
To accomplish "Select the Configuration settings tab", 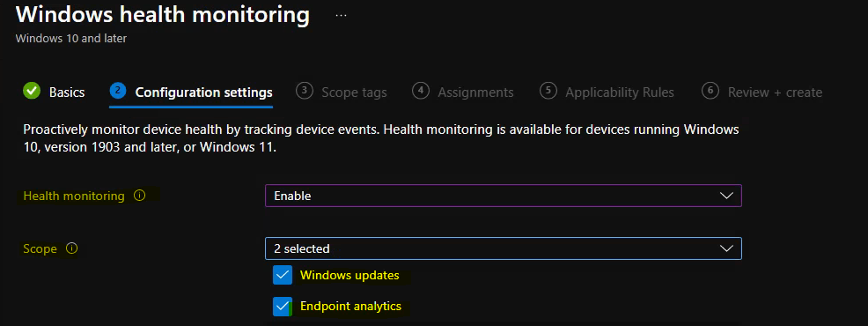I will tap(203, 92).
